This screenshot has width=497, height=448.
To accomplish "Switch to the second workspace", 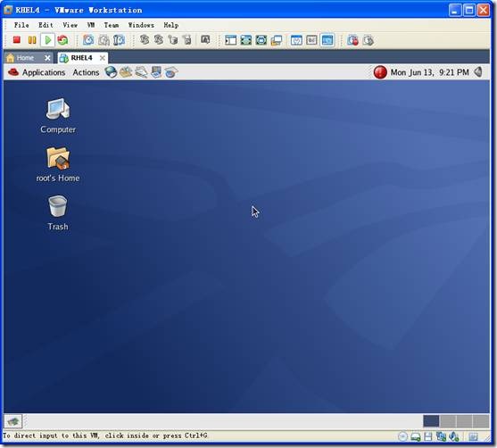I will click(448, 421).
